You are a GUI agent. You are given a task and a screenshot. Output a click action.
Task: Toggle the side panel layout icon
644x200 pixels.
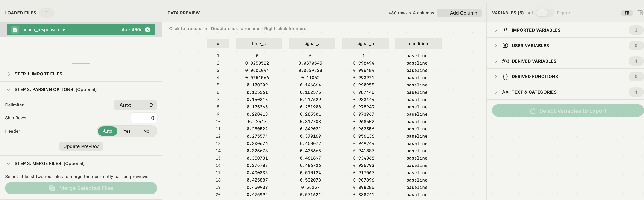coord(640,13)
